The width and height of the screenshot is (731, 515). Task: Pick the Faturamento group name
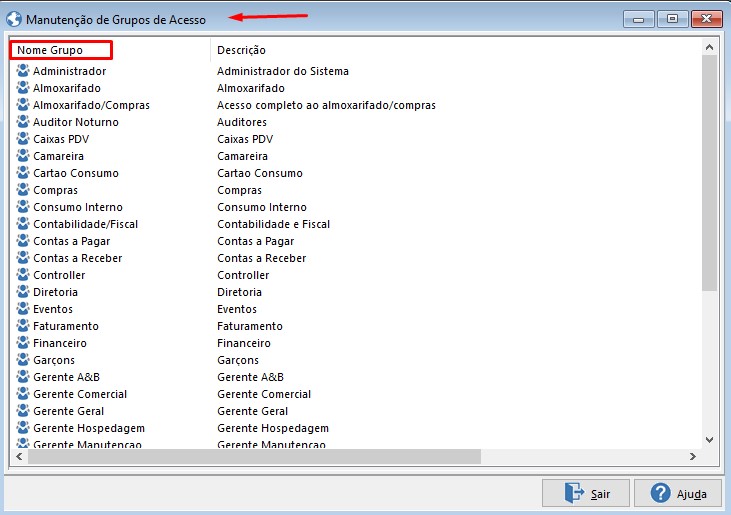pyautogui.click(x=66, y=326)
